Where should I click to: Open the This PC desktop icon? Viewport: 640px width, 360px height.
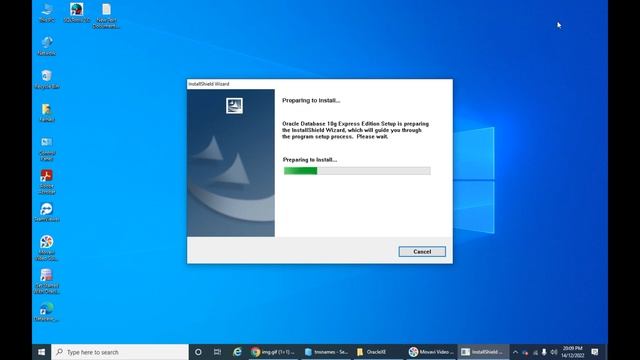click(47, 13)
